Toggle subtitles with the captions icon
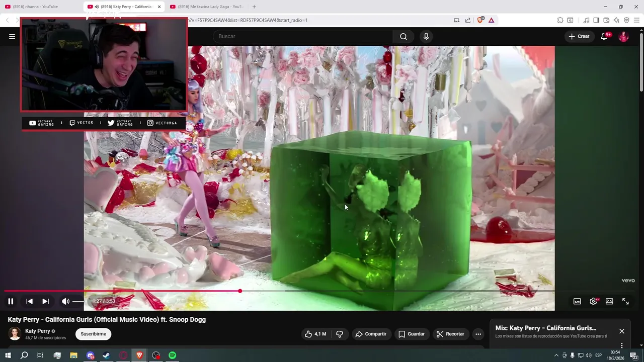 577,301
